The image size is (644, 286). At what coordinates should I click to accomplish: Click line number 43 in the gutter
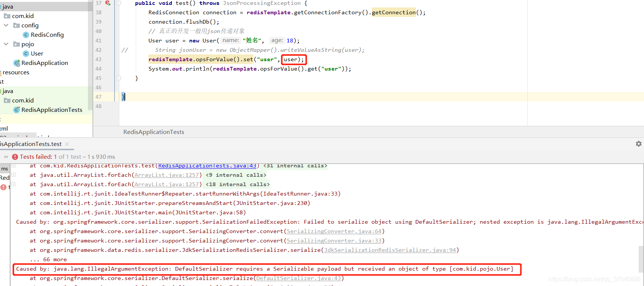[x=98, y=59]
